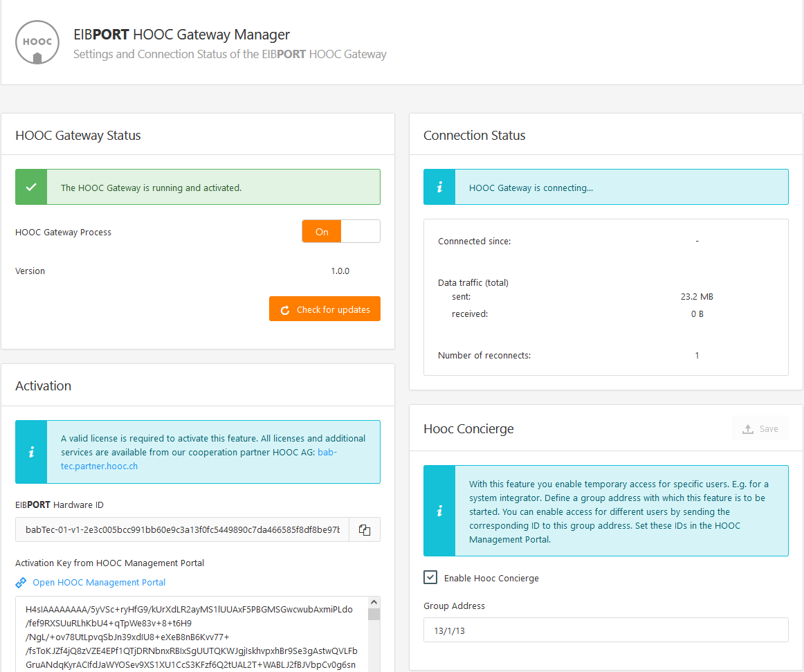The height and width of the screenshot is (672, 804).
Task: Uncheck Enable Hooc Concierge checkbox
Action: pyautogui.click(x=430, y=578)
